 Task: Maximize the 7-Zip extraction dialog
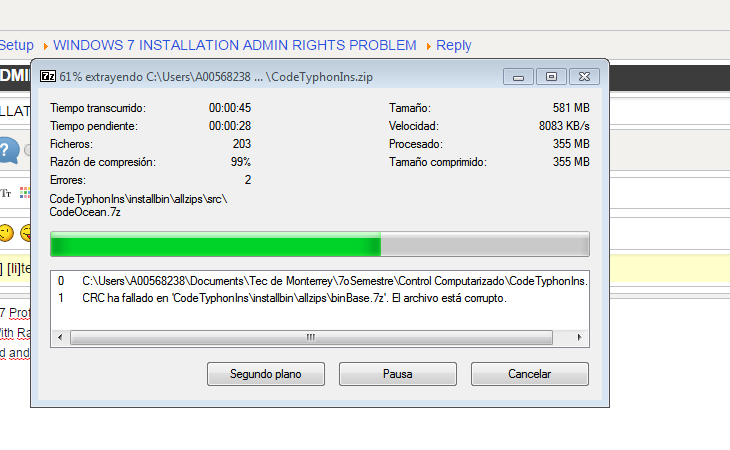[x=551, y=77]
